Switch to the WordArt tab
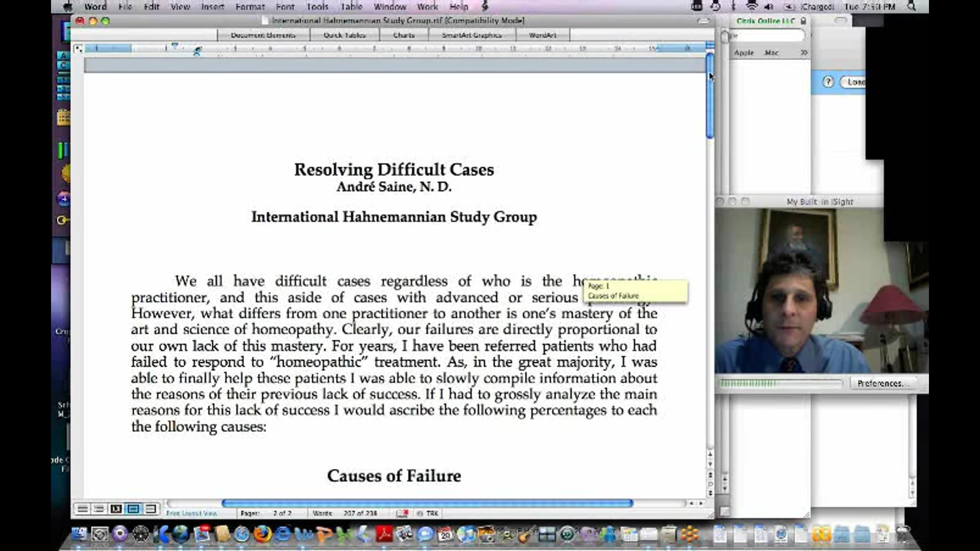Image resolution: width=980 pixels, height=551 pixels. pos(543,35)
